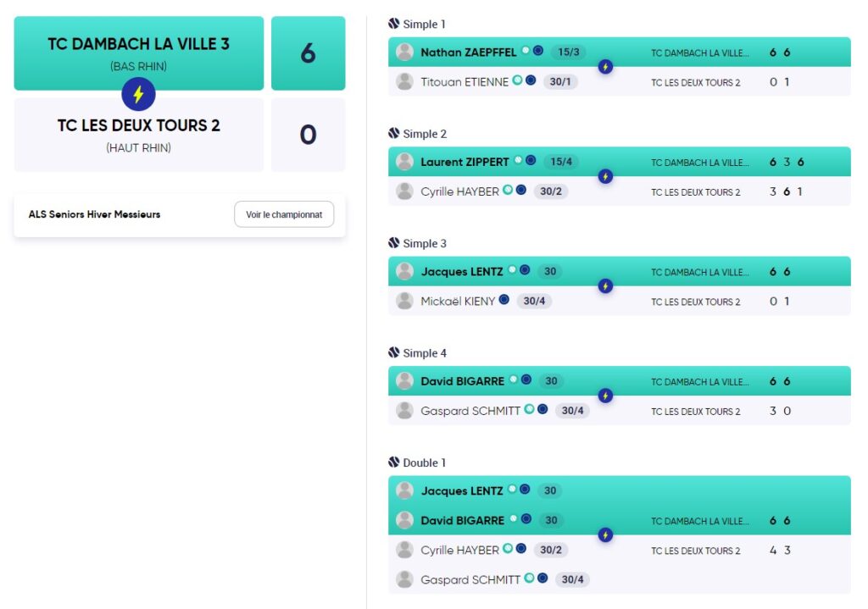Click the lightning icon in Simple 1 match
The height and width of the screenshot is (609, 868).
click(x=605, y=67)
